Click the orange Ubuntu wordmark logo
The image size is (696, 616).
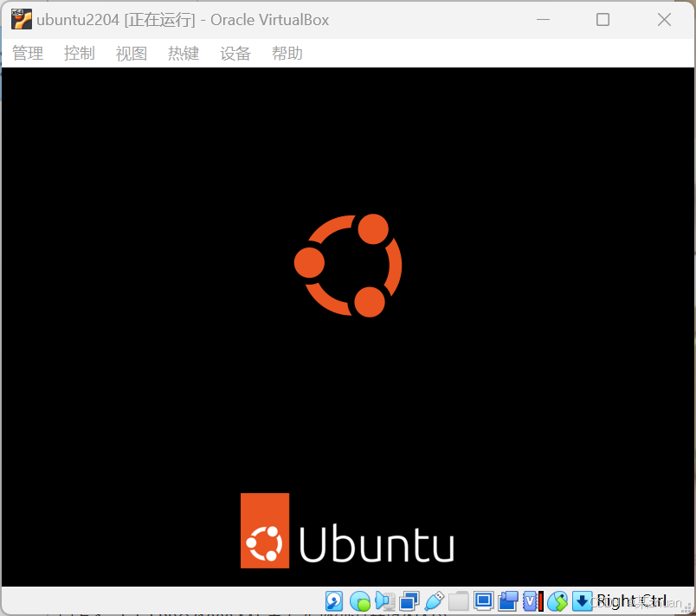click(347, 531)
